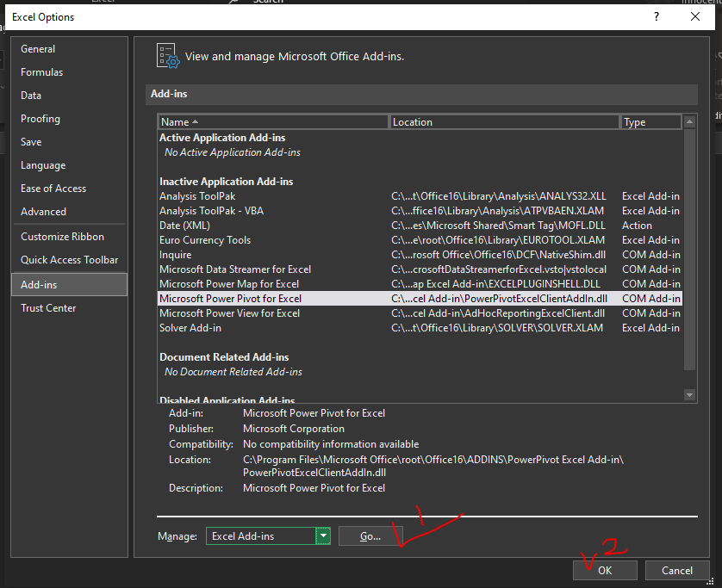722x588 pixels.
Task: Select Microsoft Power Map for Excel
Action: pos(420,284)
